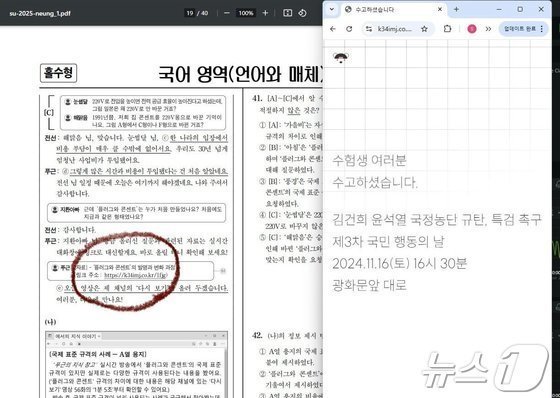Edit the page number field showing 19

[190, 13]
